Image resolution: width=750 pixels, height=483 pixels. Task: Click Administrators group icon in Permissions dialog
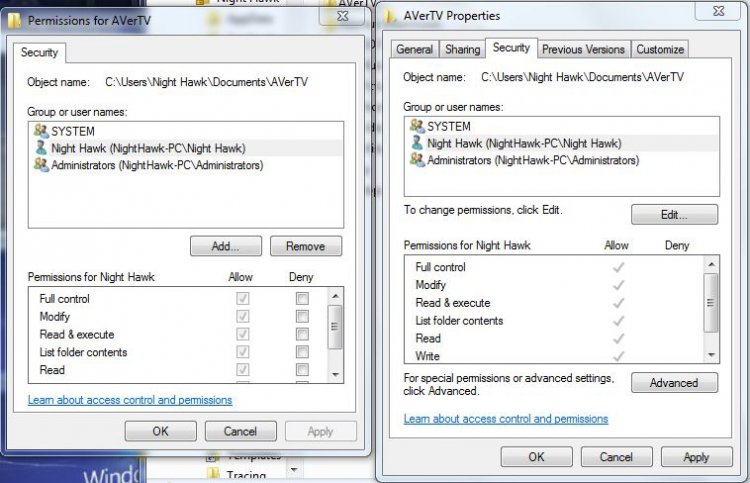pyautogui.click(x=41, y=165)
